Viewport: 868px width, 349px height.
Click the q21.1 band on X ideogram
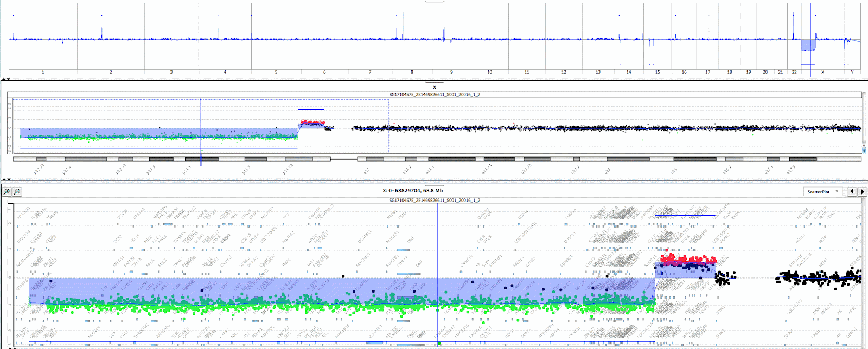click(x=451, y=159)
